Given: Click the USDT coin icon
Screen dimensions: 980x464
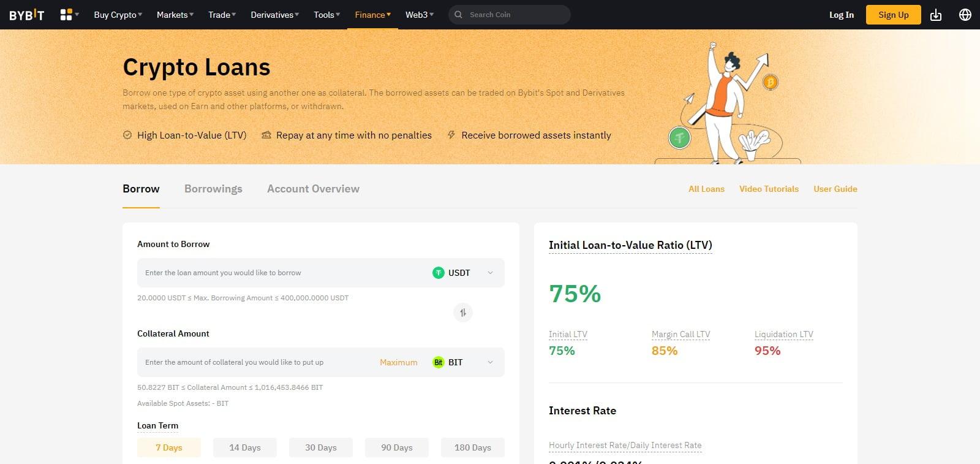Looking at the screenshot, I should 438,273.
